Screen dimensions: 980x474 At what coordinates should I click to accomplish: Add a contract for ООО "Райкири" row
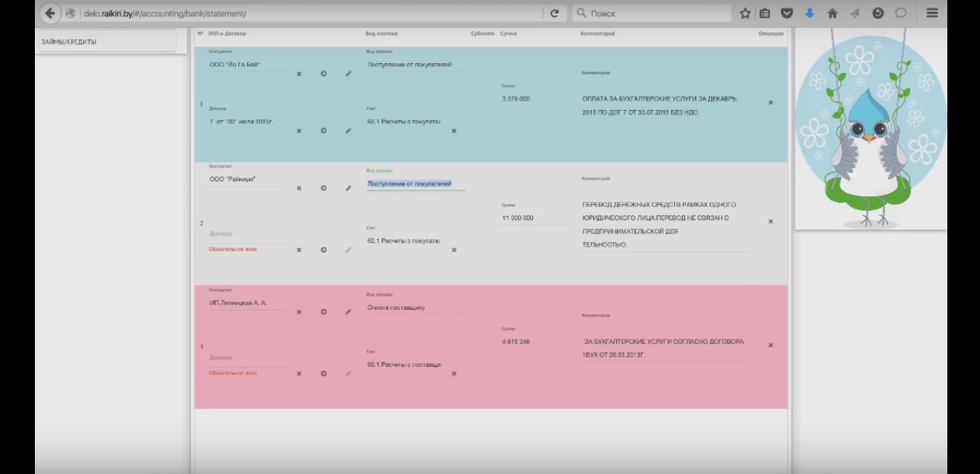point(324,250)
